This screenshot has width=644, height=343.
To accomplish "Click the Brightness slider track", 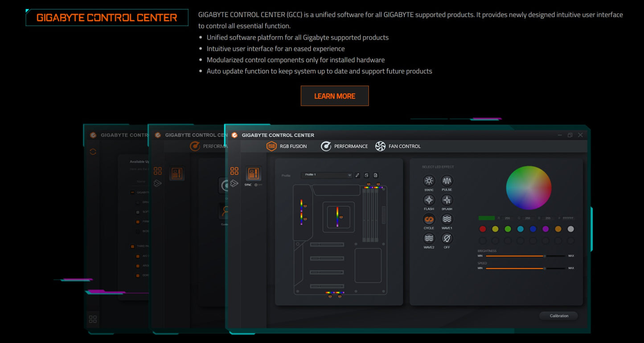I will [x=526, y=256].
